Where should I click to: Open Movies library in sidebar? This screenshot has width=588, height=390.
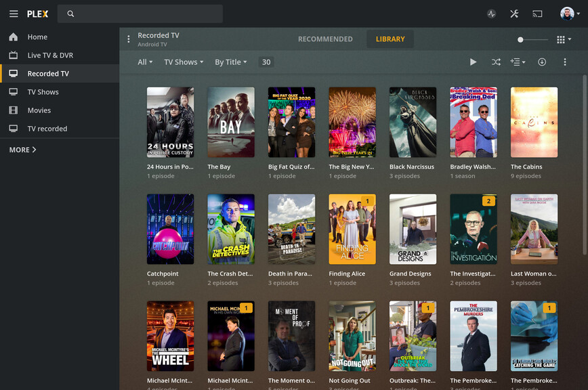point(60,110)
